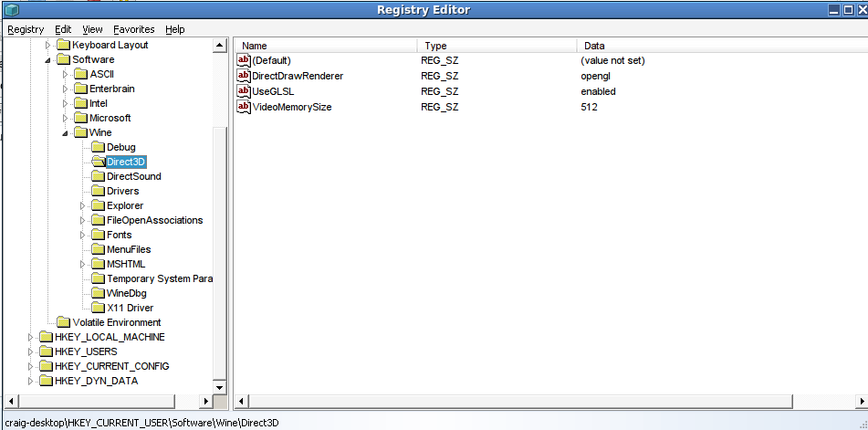Click the status bar registry path
Screen dimensions: 868x430
pos(141,423)
